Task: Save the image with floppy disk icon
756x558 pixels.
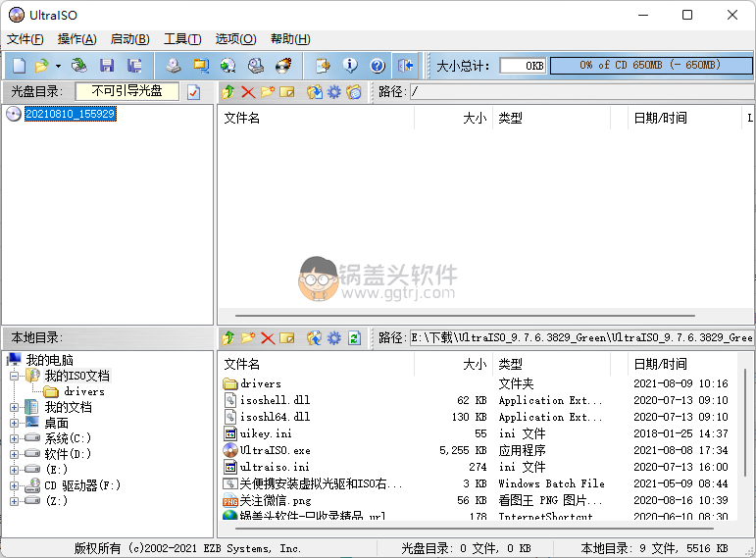Action: click(x=107, y=65)
